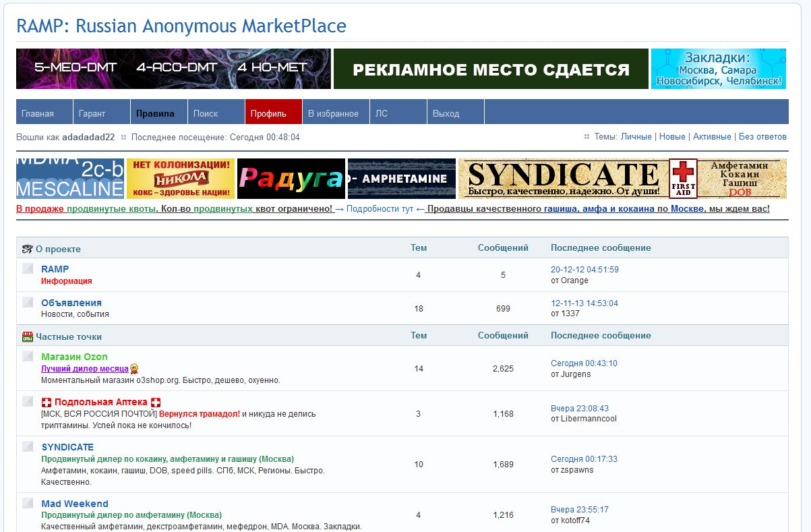Click the РЕКЛАМНОЕ МЕСТО СДАЕТСЯ banner

click(x=491, y=69)
